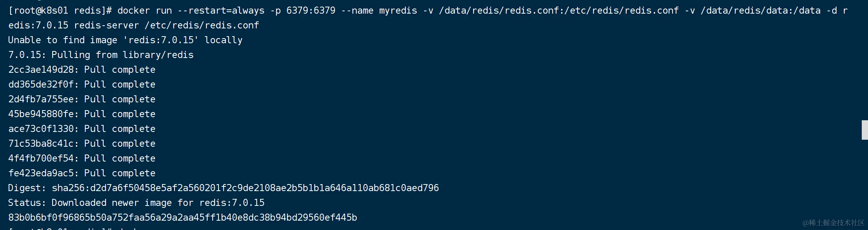Click layer ID 2cc3ae149d28
868x230 pixels.
click(x=41, y=70)
